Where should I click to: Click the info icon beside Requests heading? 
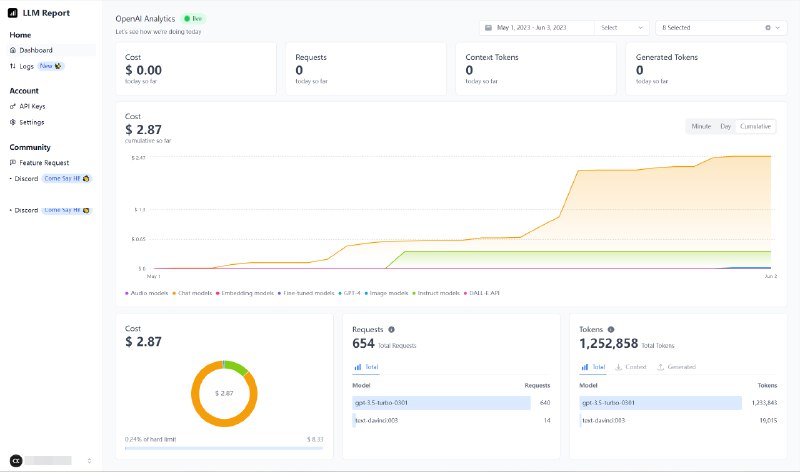(x=391, y=329)
